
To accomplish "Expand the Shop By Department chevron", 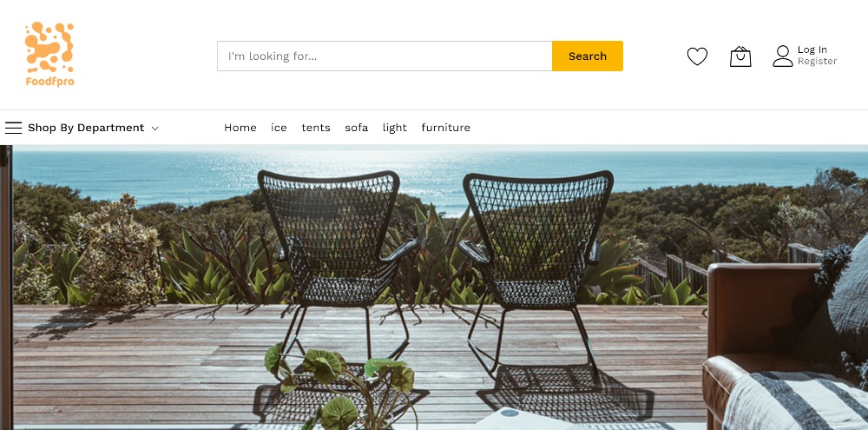I will coord(155,129).
